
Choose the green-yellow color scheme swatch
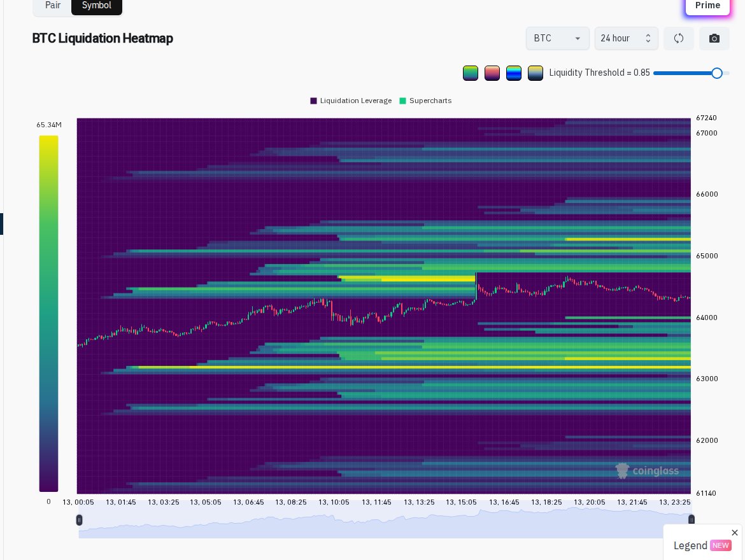point(471,73)
